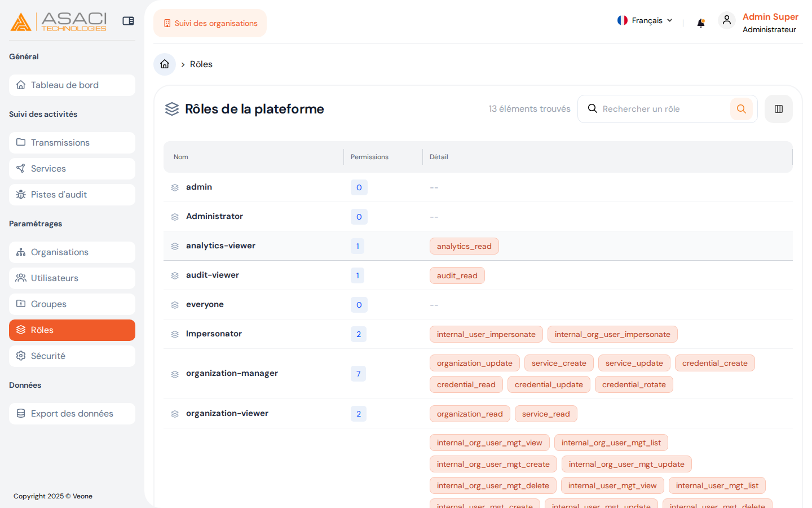Screen dimensions: 812x508
Task: Click the audit_read permission tag
Action: [457, 275]
